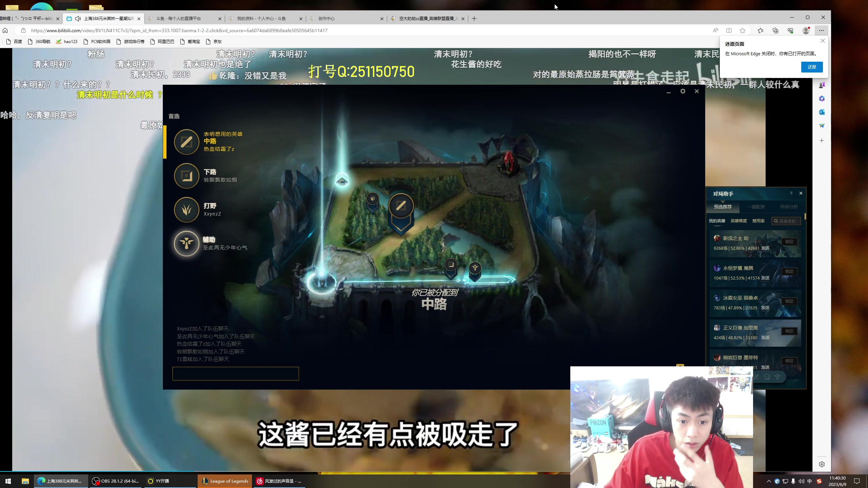
Task: Select the 下路 bottom lane role icon
Action: tap(186, 176)
